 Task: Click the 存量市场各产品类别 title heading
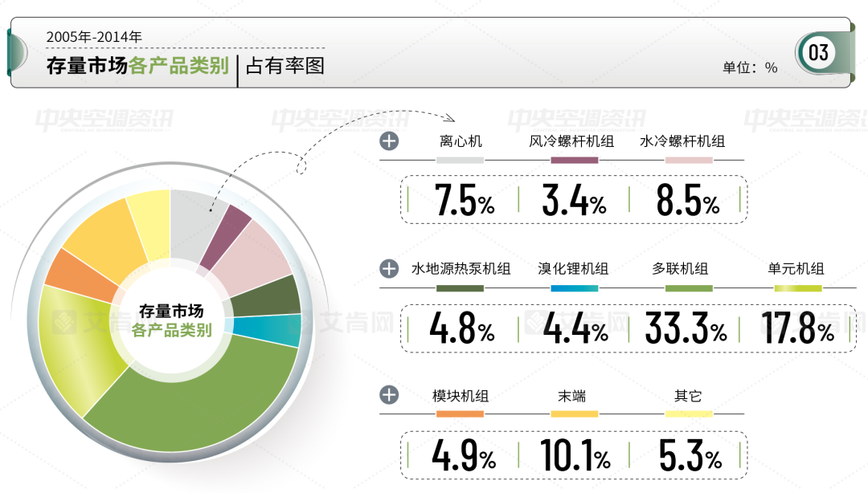point(137,66)
